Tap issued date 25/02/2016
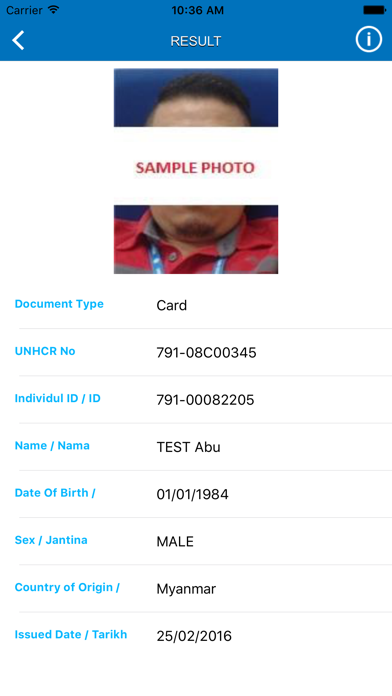Image resolution: width=392 pixels, height=696 pixels. 194,636
